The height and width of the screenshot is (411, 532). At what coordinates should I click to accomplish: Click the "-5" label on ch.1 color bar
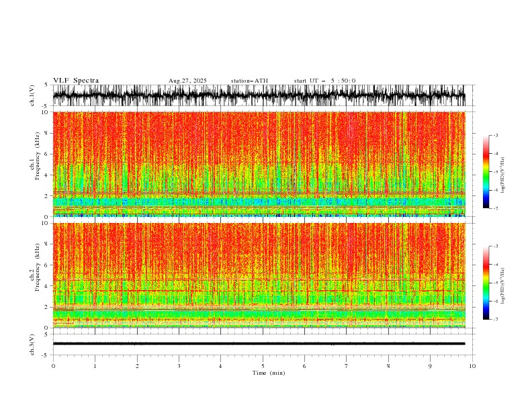point(496,172)
